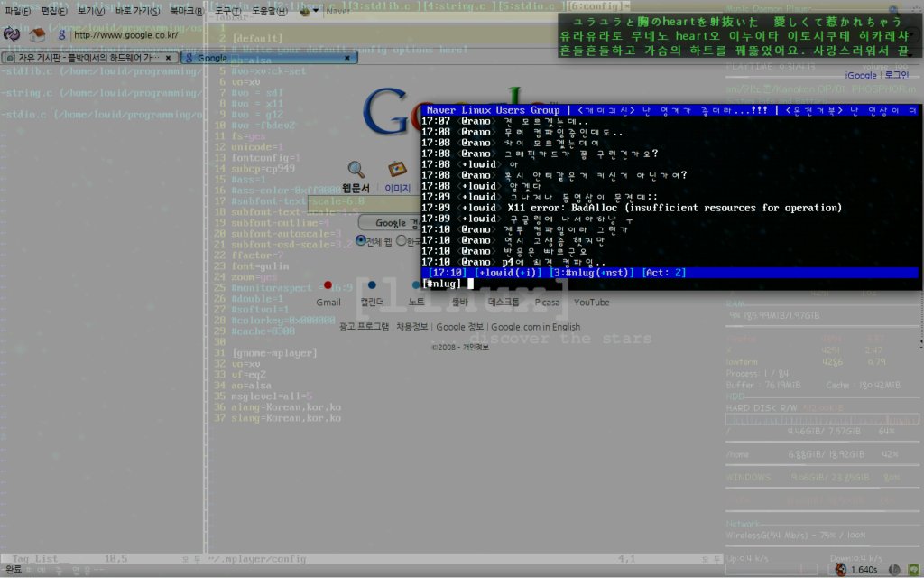Select the 한국어 웹 radio option
924x578 pixels.
[x=402, y=240]
